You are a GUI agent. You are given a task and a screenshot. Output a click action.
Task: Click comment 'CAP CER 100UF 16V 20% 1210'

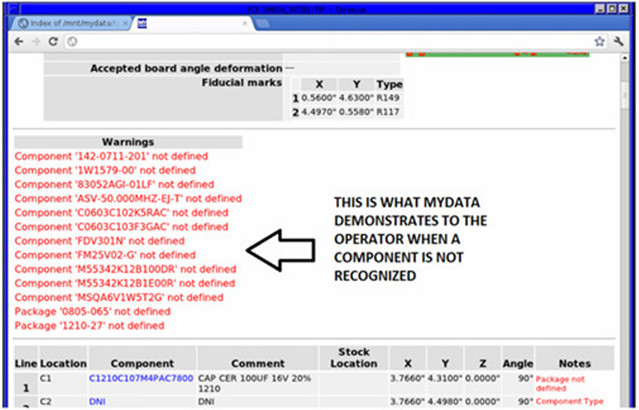click(254, 383)
